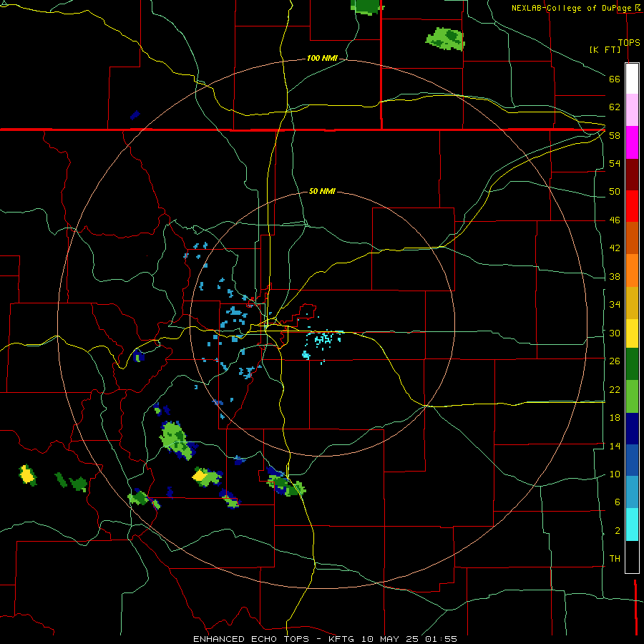Click the large light green echo southwest of the radar

point(176,440)
